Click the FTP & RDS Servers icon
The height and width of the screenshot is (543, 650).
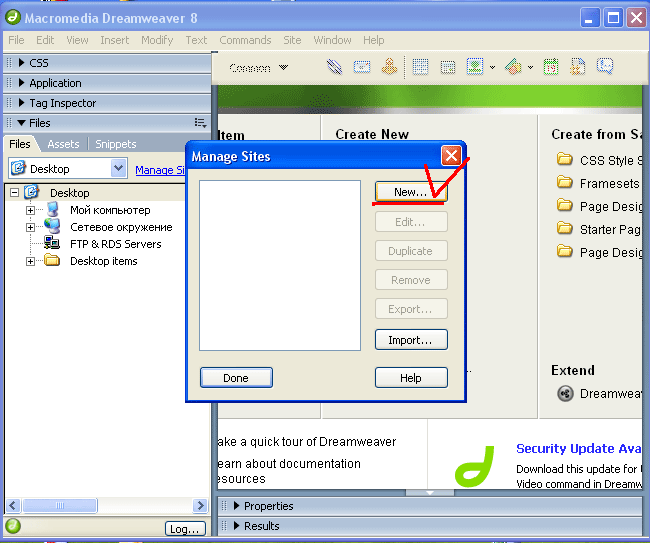(52, 243)
